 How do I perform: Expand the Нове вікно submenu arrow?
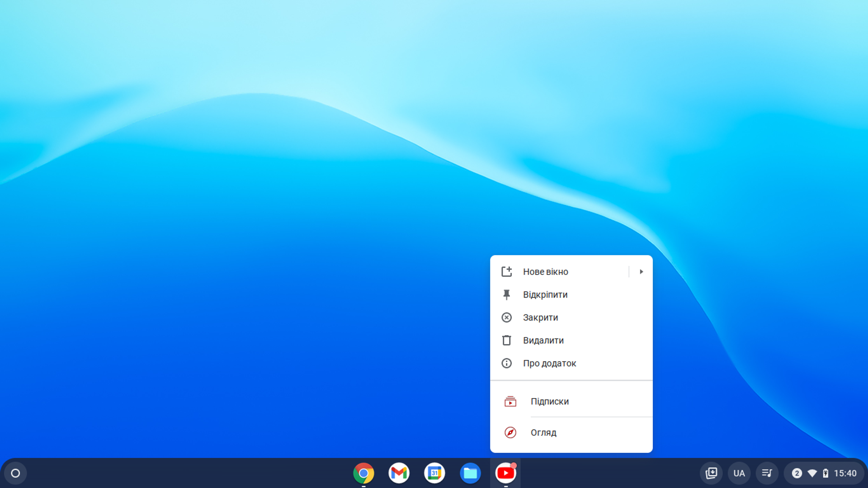click(x=641, y=272)
